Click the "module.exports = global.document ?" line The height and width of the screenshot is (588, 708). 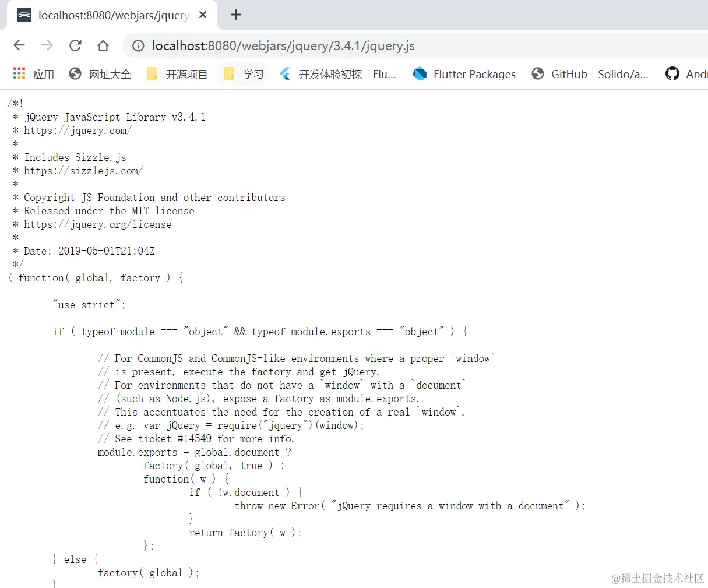pyautogui.click(x=195, y=452)
